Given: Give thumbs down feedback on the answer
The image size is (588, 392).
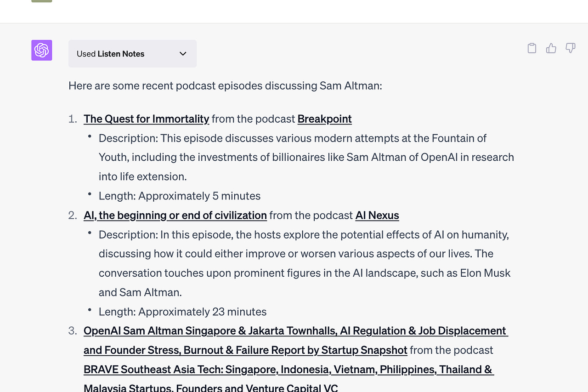Looking at the screenshot, I should (570, 48).
